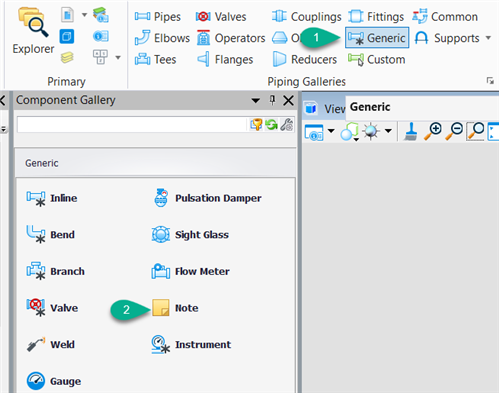The image size is (499, 393).
Task: Click the View window cube icon
Action: [311, 108]
